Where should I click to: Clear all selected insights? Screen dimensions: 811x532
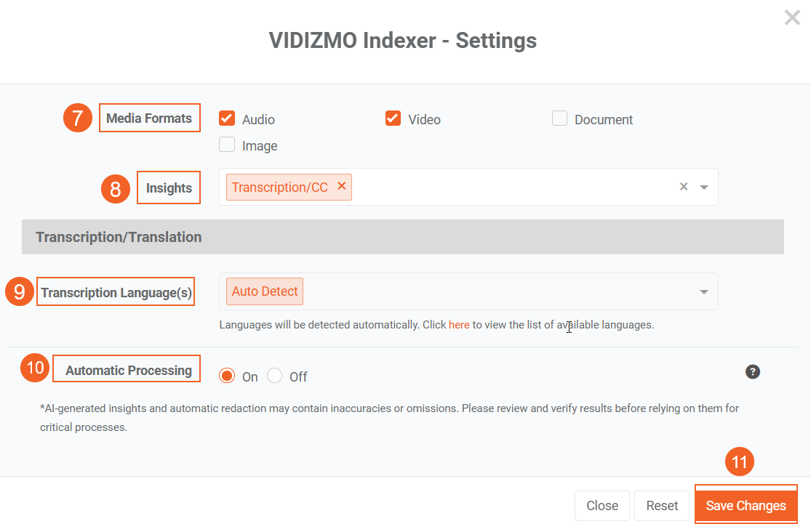point(684,187)
